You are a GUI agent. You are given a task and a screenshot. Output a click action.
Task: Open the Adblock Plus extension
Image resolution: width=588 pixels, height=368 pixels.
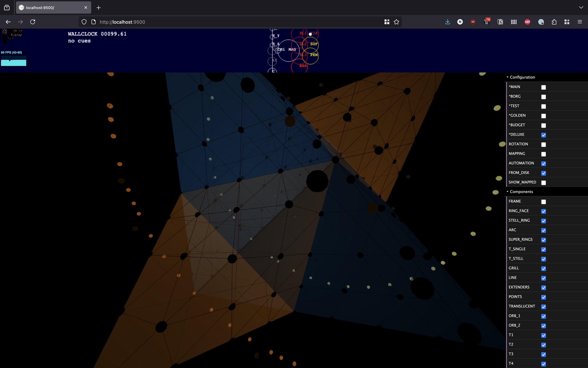point(527,22)
